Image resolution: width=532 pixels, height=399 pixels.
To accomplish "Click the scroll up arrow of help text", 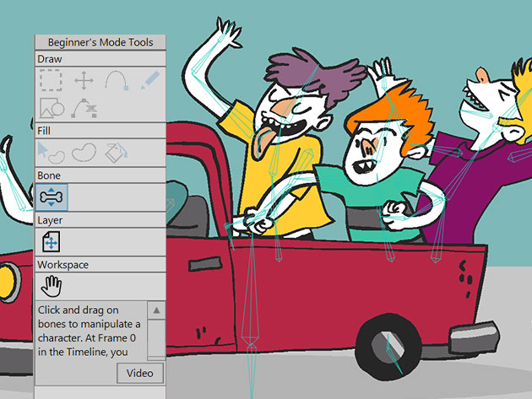I will (156, 310).
